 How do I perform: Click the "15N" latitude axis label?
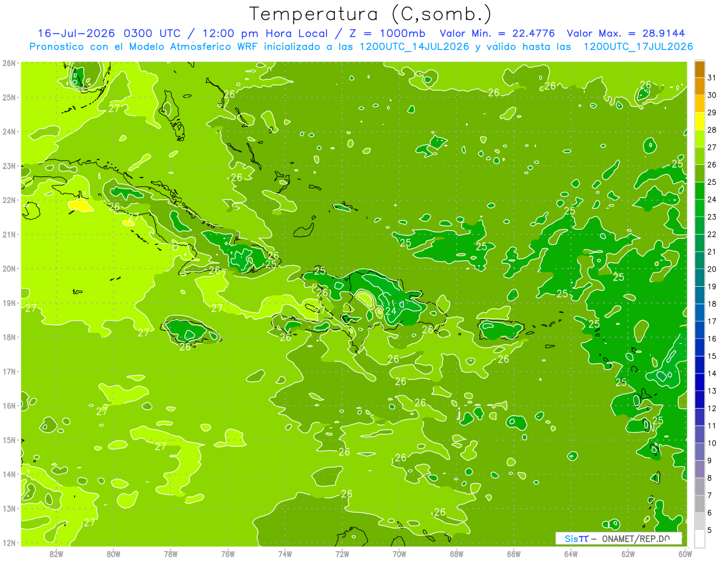(x=9, y=440)
